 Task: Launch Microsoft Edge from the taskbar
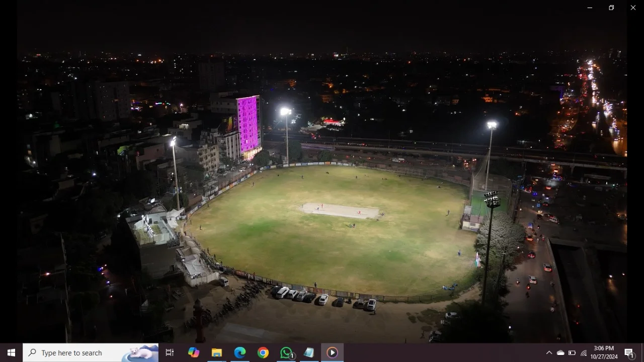point(240,352)
